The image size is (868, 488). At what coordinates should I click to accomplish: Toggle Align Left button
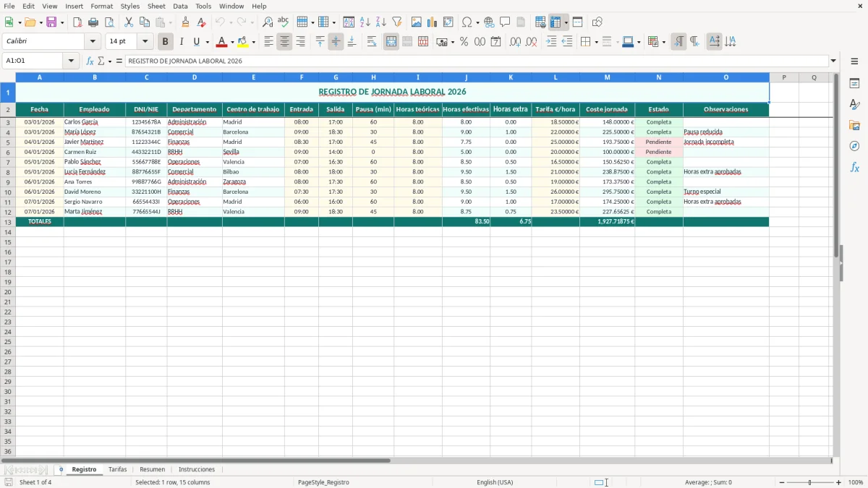pyautogui.click(x=269, y=42)
